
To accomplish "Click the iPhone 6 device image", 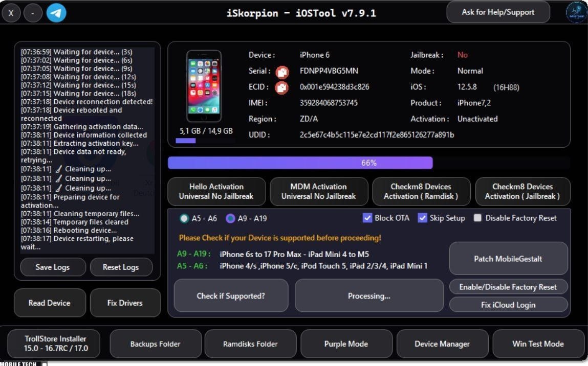I will coord(204,86).
